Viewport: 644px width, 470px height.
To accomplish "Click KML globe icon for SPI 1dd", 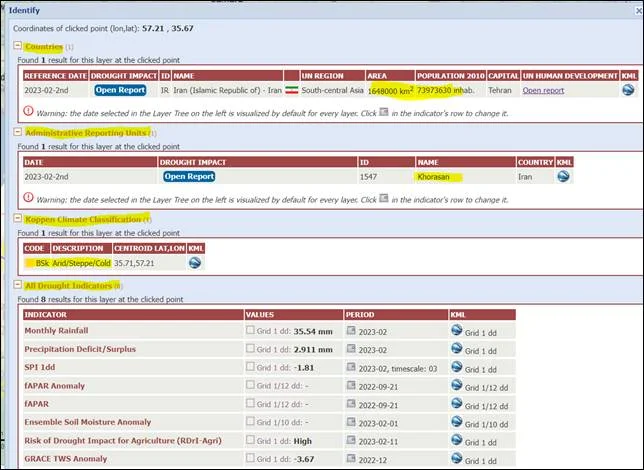I will pos(456,367).
